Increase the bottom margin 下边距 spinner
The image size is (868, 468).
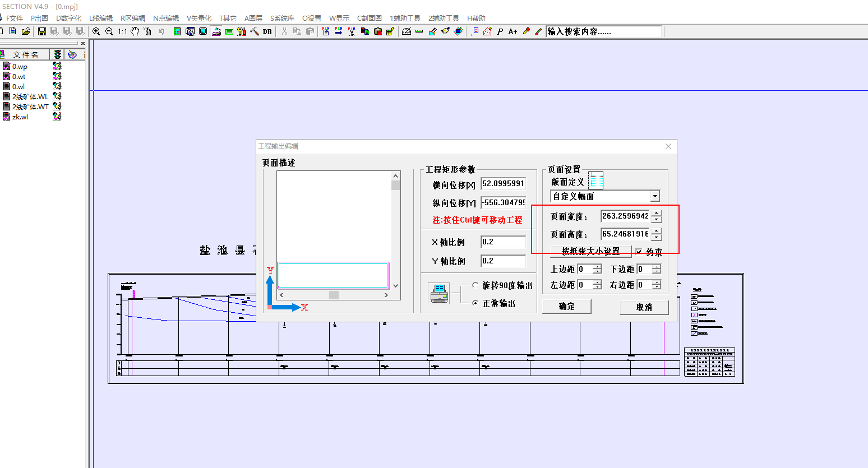pos(657,267)
